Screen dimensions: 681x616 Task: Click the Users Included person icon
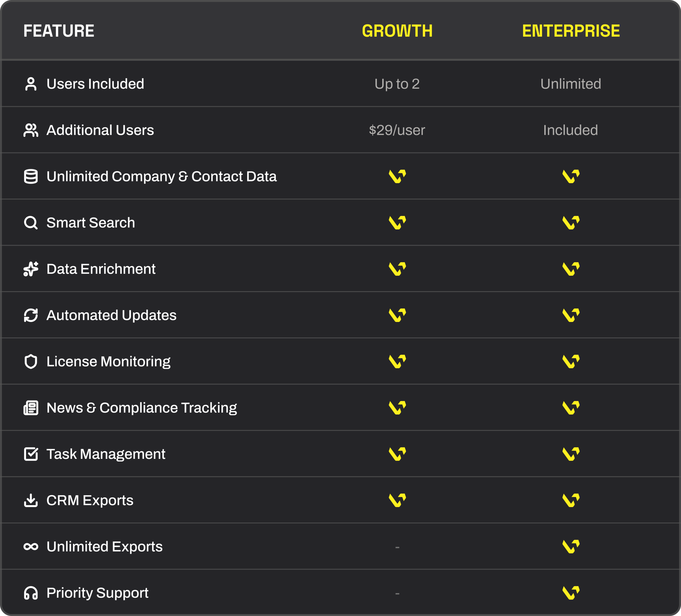(x=31, y=84)
